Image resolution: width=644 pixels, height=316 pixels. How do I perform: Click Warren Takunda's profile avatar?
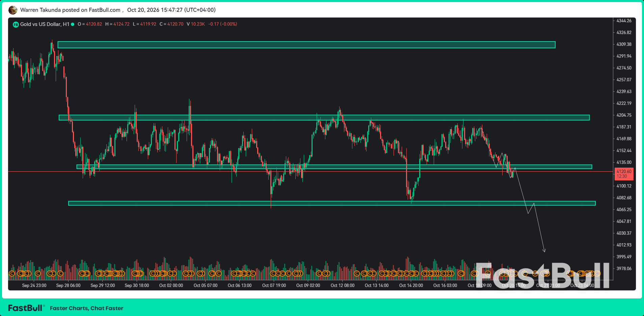[x=13, y=10]
